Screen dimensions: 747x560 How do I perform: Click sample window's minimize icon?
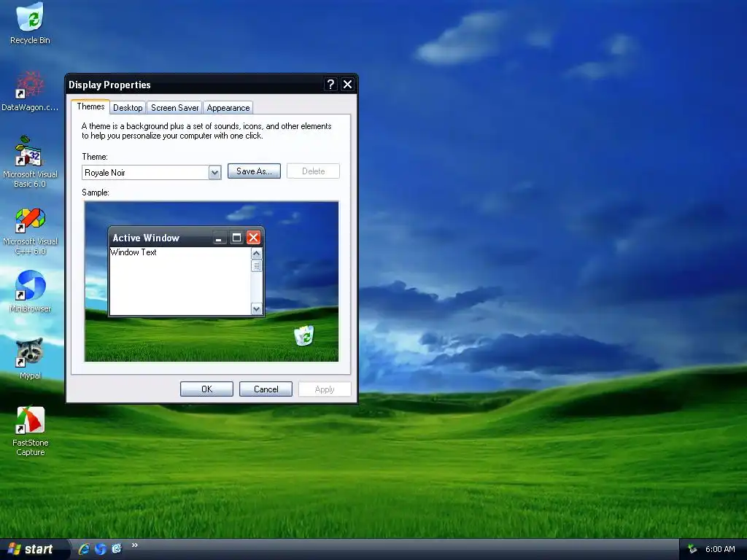(219, 238)
